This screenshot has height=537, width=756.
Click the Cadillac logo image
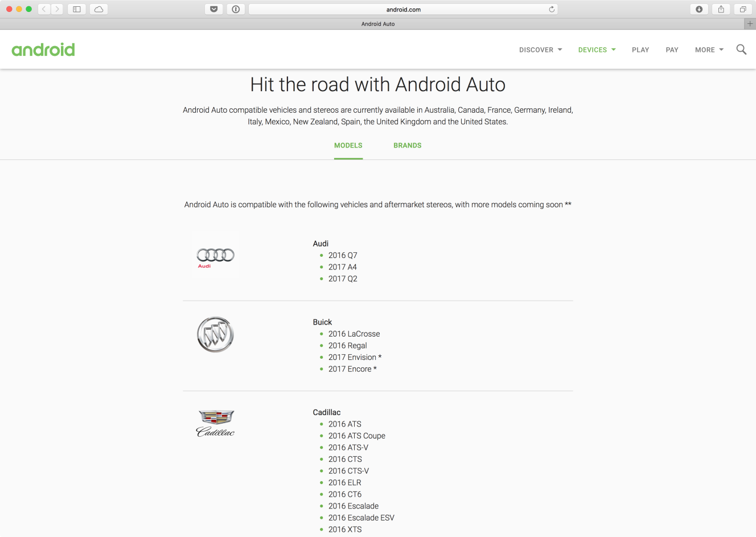[x=215, y=423]
